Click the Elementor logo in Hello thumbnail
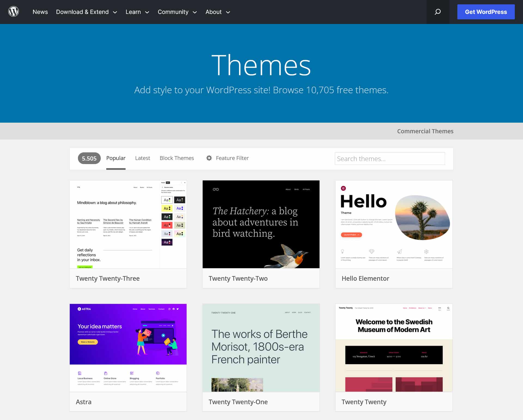Screen dimensions: 523x420 pyautogui.click(x=343, y=188)
